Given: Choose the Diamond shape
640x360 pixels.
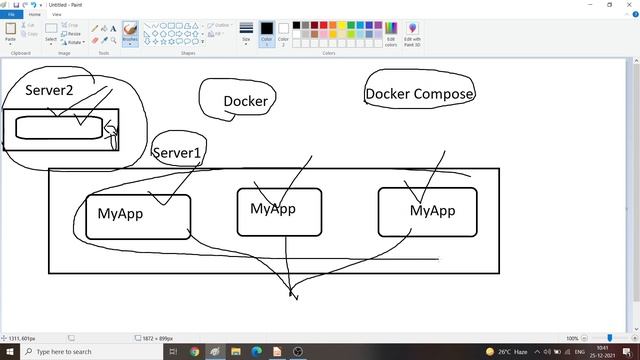Looking at the screenshot, I should point(155,34).
